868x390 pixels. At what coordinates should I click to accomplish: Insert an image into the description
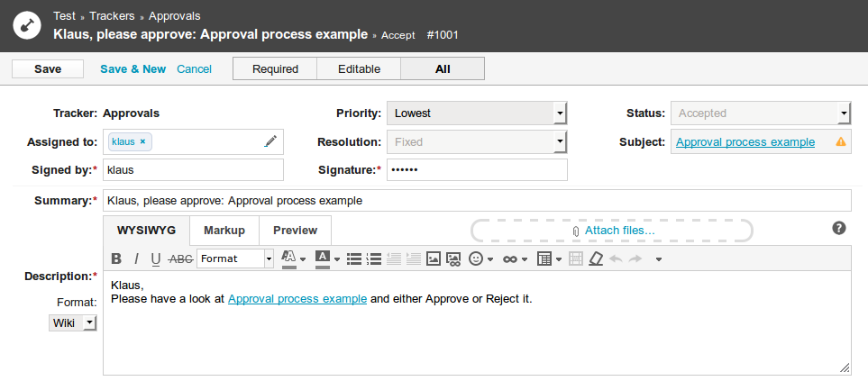point(434,258)
